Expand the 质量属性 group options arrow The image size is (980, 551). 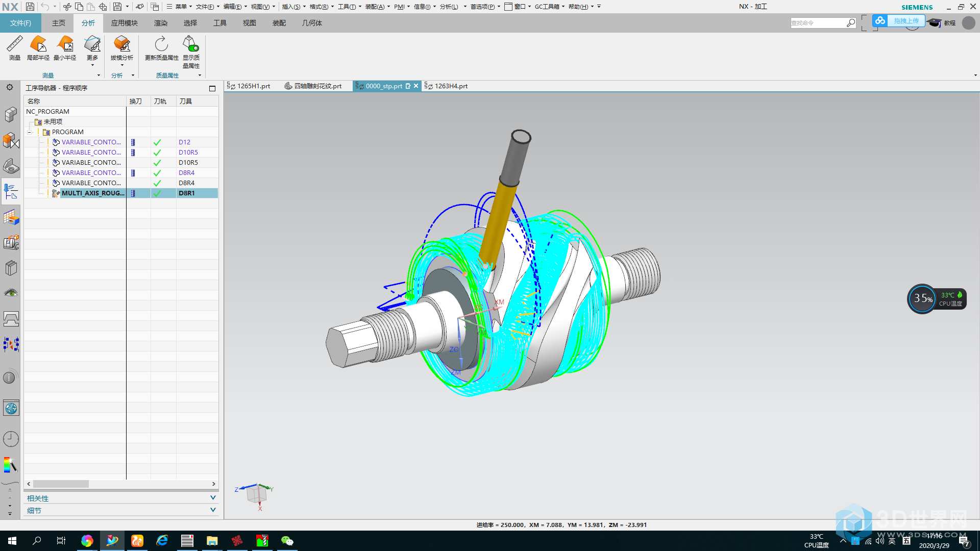click(200, 76)
